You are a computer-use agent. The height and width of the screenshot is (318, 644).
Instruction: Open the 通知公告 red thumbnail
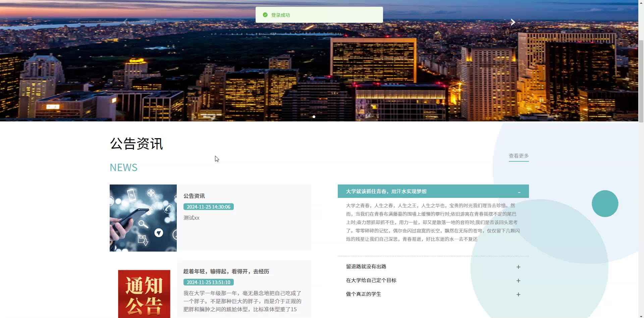pyautogui.click(x=144, y=294)
